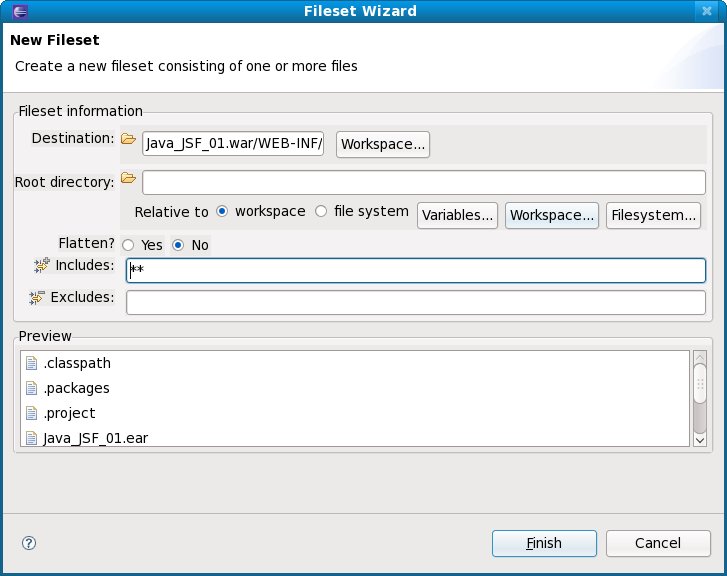Screen dimensions: 727x576
Task: Cancel the Fileset Wizard
Action: (658, 543)
